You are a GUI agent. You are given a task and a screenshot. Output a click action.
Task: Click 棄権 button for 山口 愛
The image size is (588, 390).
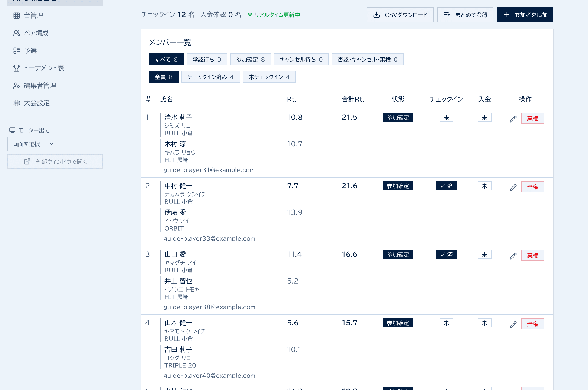point(533,255)
